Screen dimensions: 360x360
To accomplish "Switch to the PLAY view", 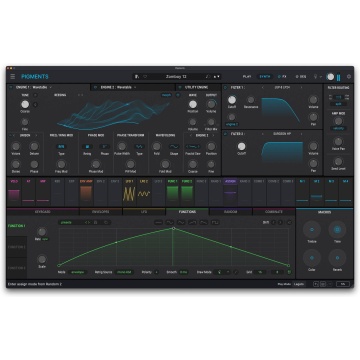I will [x=247, y=77].
